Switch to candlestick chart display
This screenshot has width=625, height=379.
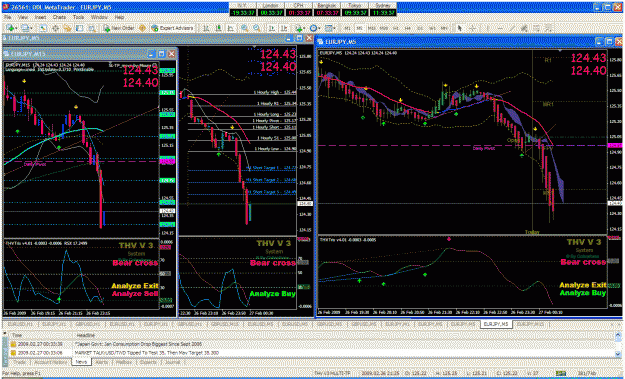(218, 28)
